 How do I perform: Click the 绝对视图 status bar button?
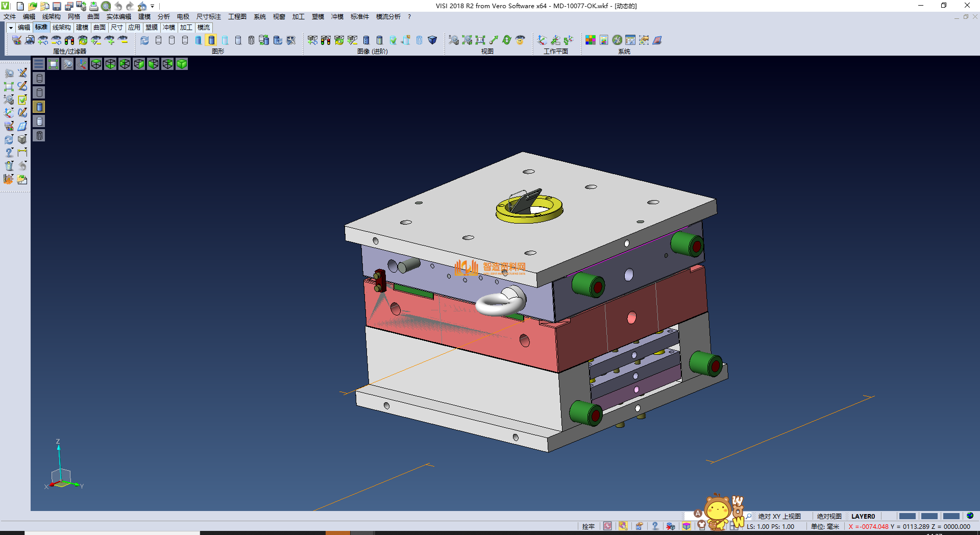click(x=829, y=516)
